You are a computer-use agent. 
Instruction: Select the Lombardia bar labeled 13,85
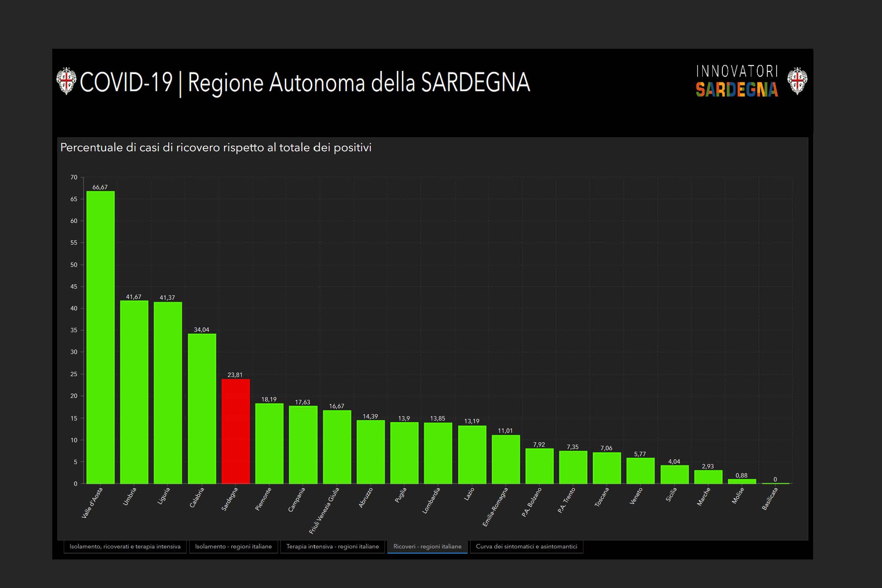[438, 453]
